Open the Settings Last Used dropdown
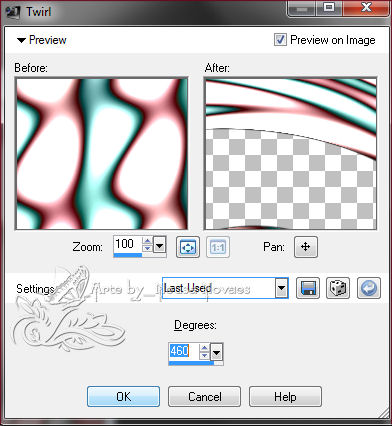392x426 pixels. 282,288
